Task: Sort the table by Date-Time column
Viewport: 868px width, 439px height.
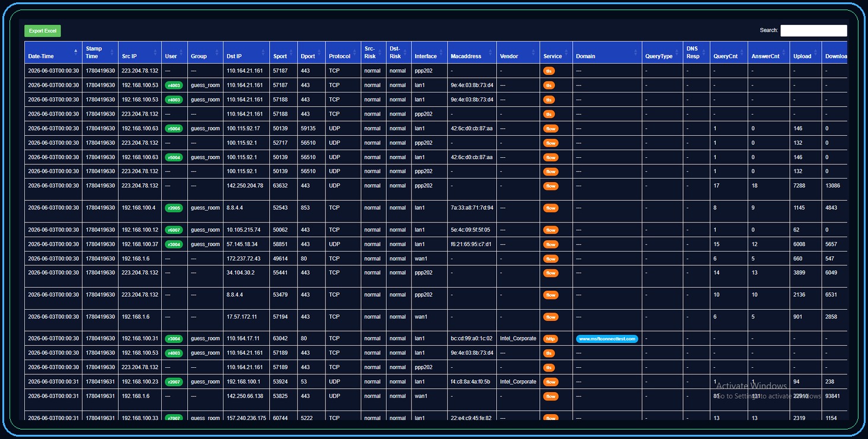Action: (53, 52)
